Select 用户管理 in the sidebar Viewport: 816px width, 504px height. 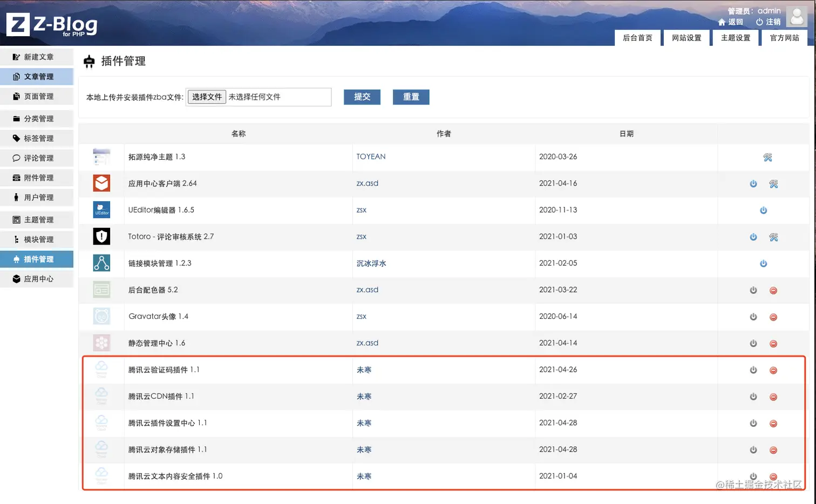pyautogui.click(x=37, y=197)
